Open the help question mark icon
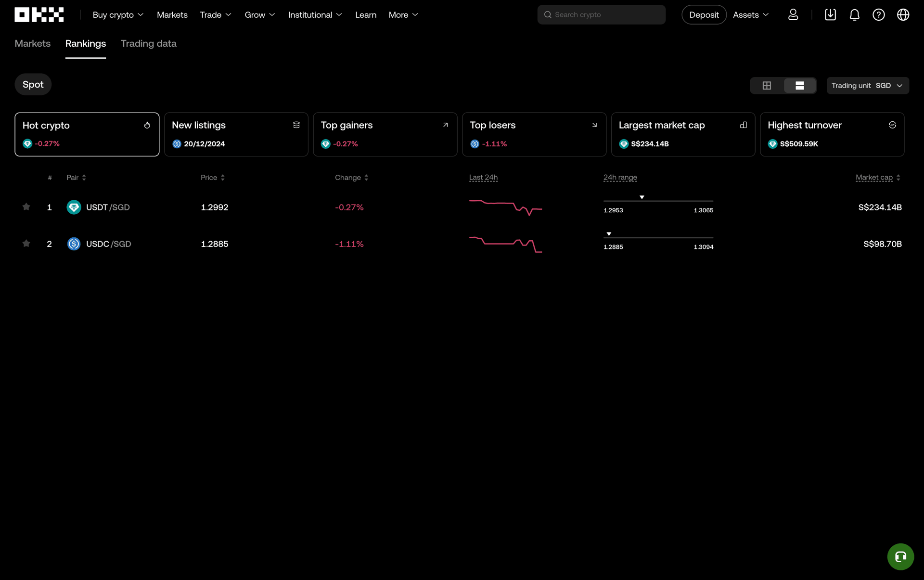This screenshot has width=924, height=580. (879, 15)
